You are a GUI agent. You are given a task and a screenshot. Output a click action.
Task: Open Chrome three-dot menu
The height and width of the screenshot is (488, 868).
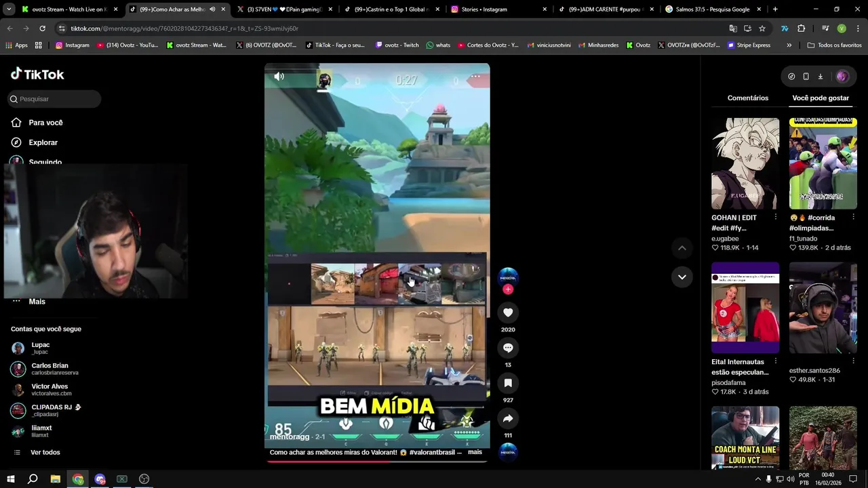(858, 28)
